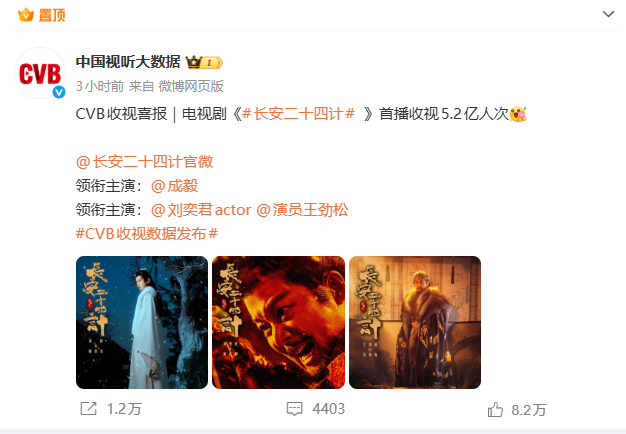Viewport: 626px width, 434px height.
Task: Open the 中国视听大数据 account name
Action: click(x=128, y=62)
